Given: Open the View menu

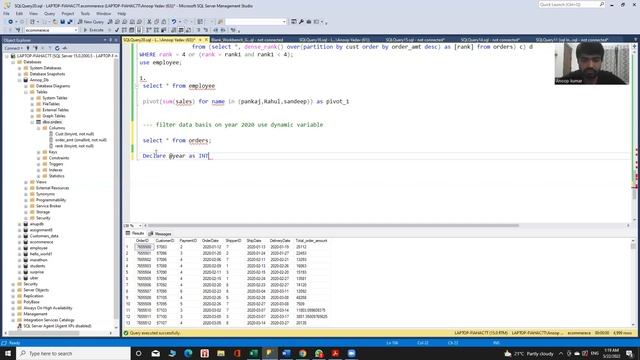Looking at the screenshot, I should tap(33, 13).
